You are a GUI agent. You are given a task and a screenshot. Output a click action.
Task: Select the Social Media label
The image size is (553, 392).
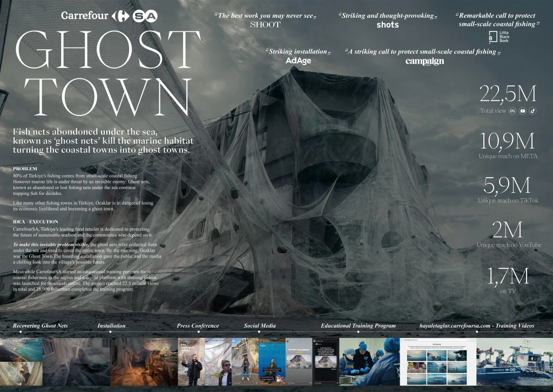point(260,326)
